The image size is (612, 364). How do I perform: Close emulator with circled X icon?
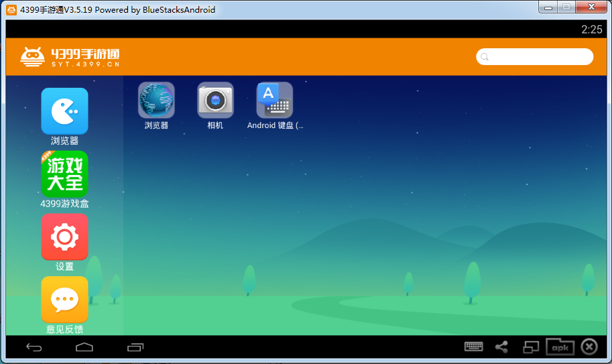point(589,347)
